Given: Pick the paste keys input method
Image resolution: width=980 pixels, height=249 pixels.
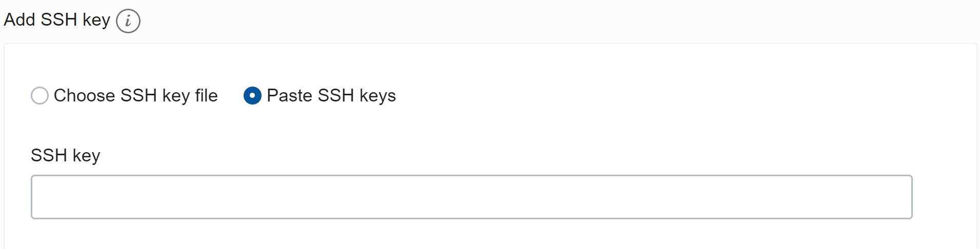Looking at the screenshot, I should point(252,96).
